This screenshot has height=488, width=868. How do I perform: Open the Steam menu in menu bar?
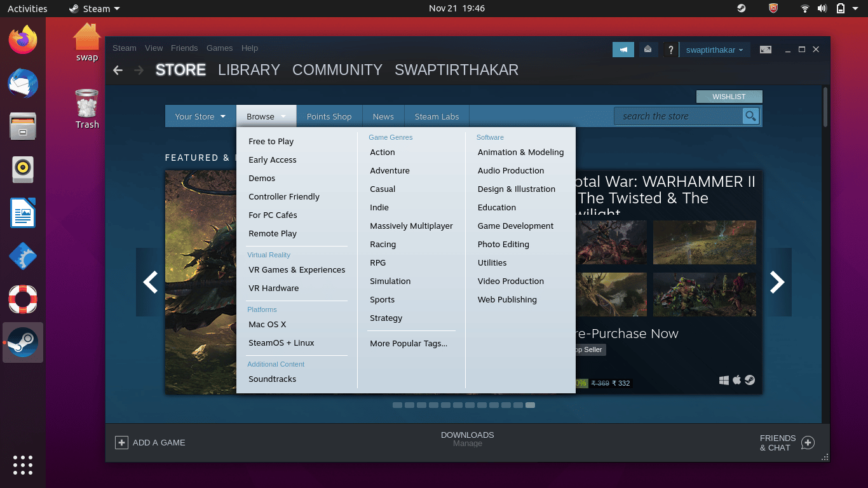125,48
